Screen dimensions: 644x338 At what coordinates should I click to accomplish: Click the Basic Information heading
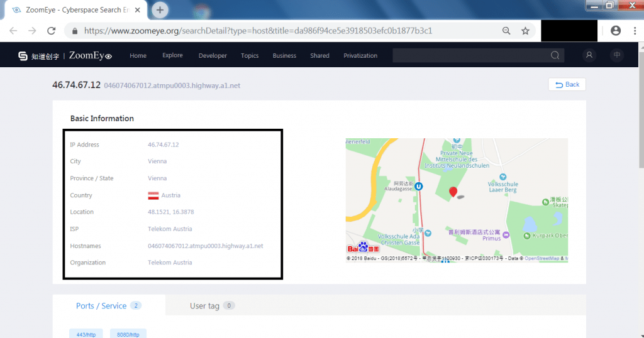[x=102, y=119]
